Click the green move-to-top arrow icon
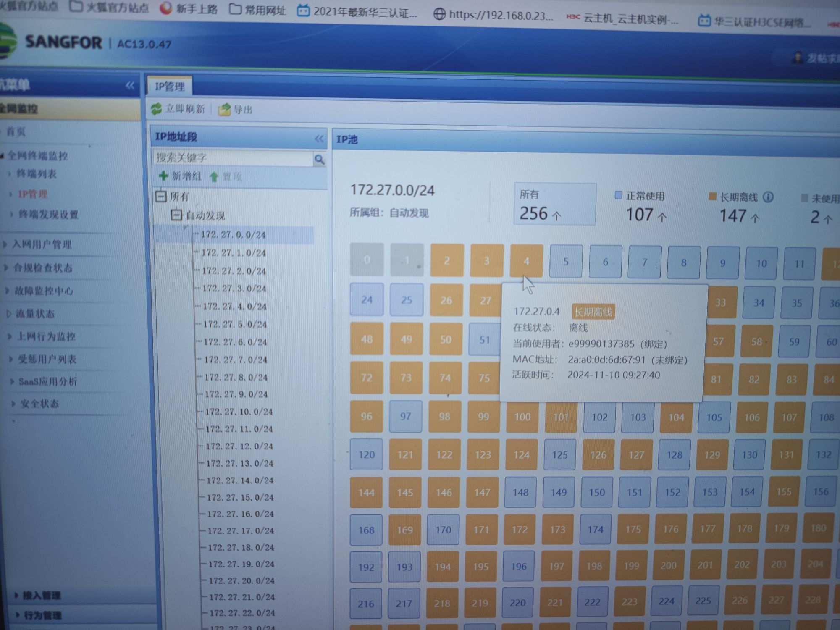840x630 pixels. click(214, 177)
